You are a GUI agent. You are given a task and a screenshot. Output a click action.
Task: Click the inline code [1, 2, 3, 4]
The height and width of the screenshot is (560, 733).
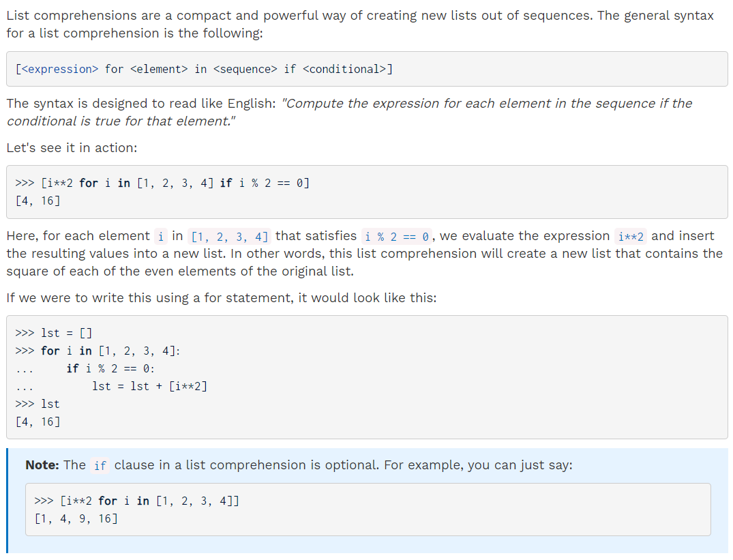(x=230, y=236)
